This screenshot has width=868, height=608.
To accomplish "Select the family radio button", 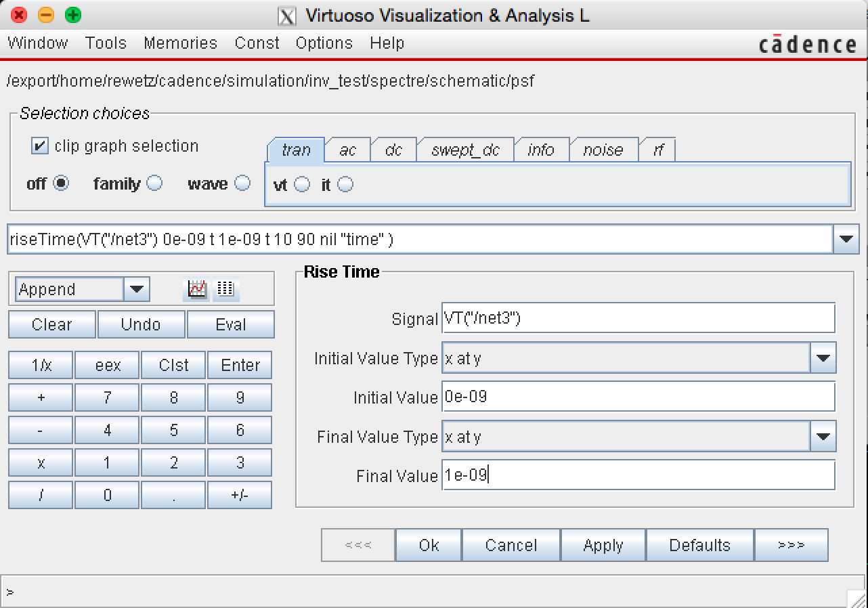I will (154, 183).
